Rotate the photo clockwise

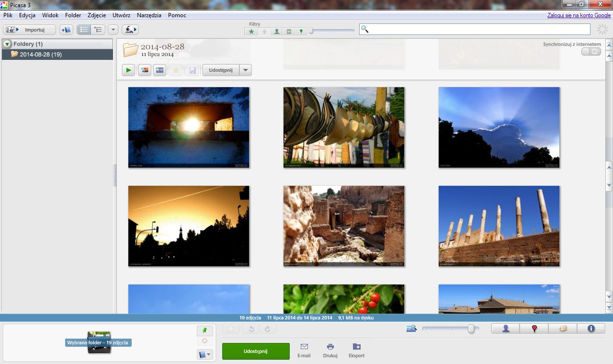[x=268, y=329]
